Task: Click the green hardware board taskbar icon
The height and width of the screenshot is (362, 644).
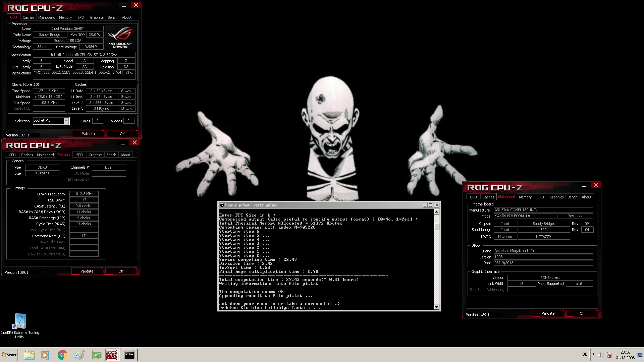Action: pos(97,355)
